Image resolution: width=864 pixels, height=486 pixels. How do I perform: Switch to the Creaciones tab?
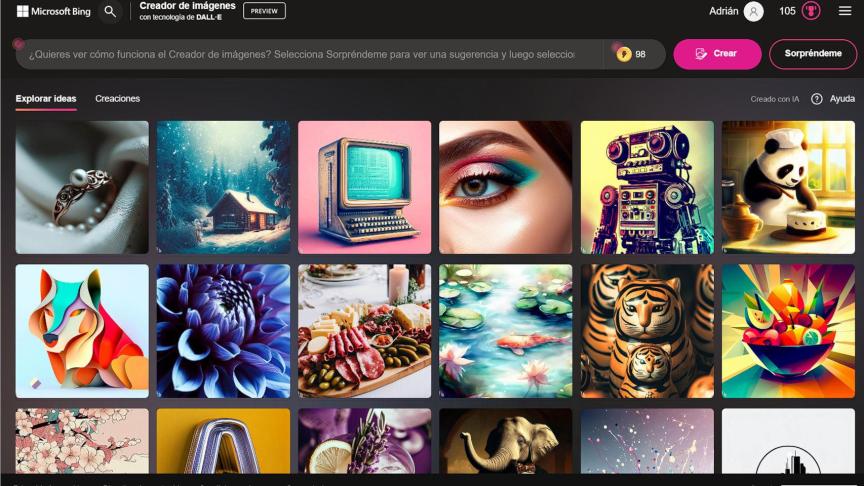tap(117, 99)
